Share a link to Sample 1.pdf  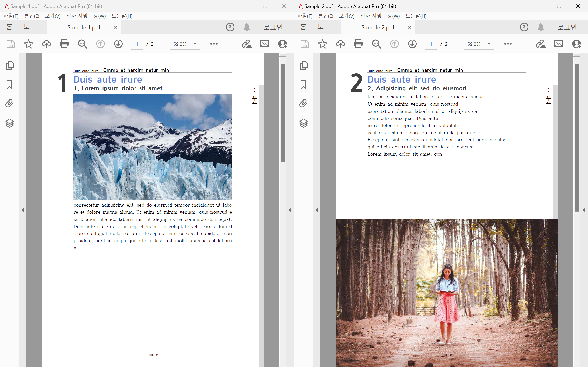pos(246,44)
